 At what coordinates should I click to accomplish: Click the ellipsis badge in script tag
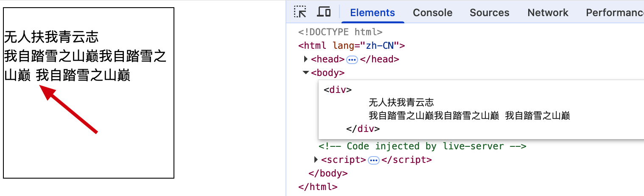point(374,160)
